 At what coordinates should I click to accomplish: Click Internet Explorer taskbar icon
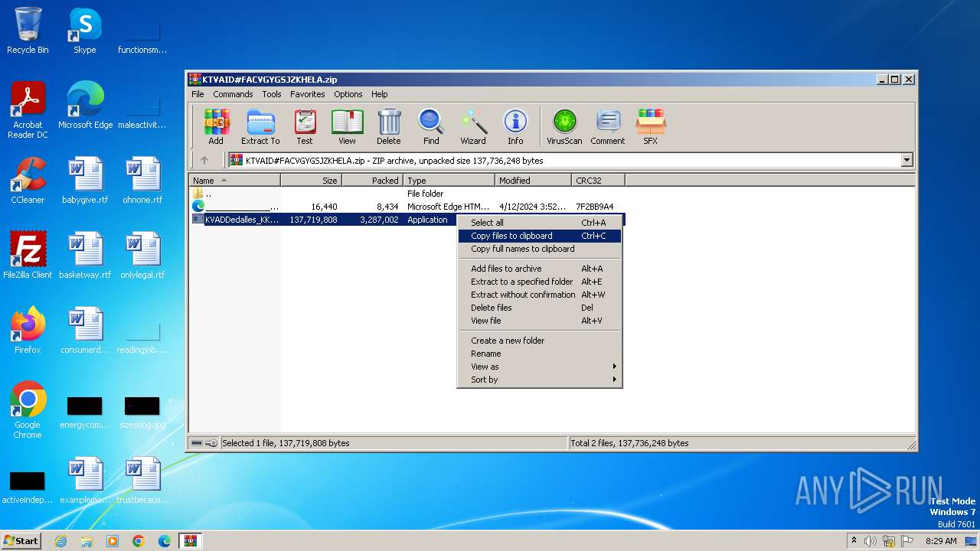[61, 541]
